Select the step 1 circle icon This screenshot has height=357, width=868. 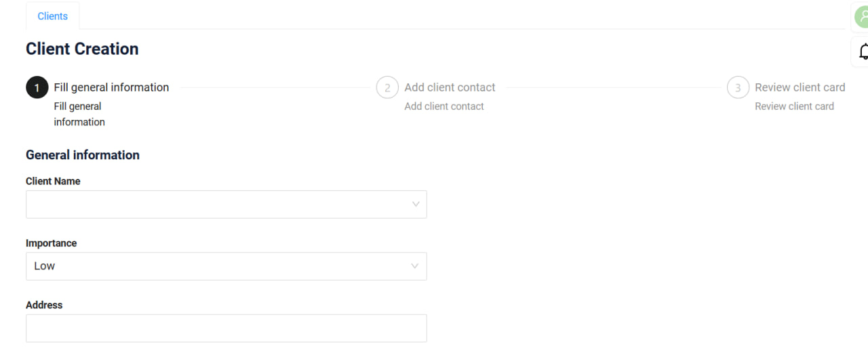37,87
